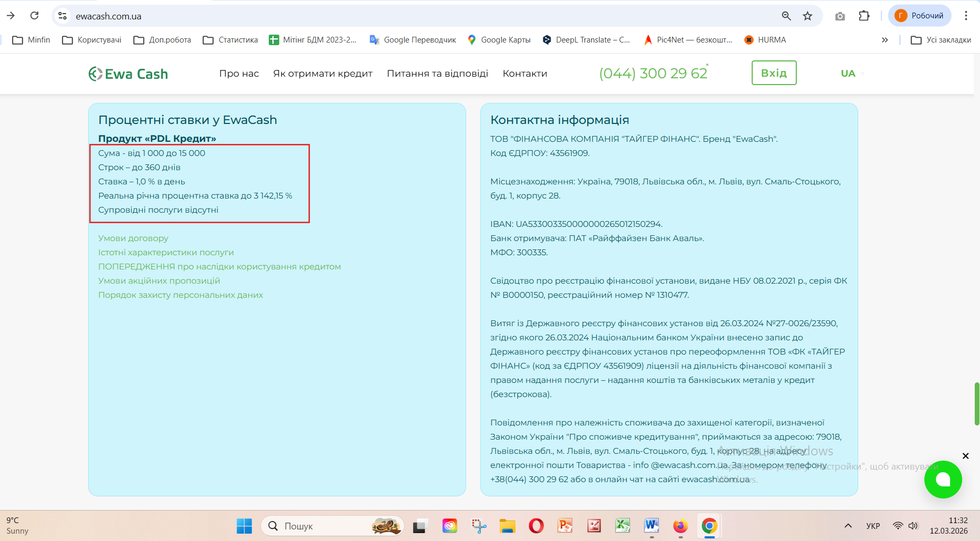Open Task View on the taskbar

click(x=420, y=526)
